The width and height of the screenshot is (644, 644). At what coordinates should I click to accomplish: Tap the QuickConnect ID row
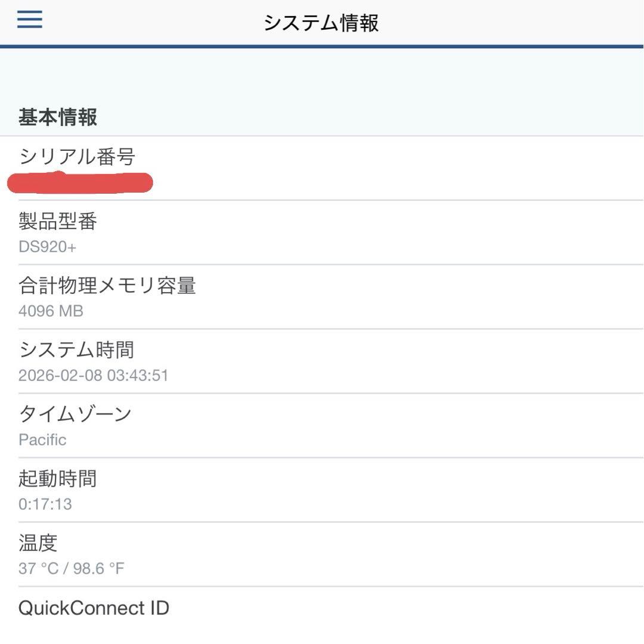(94, 608)
